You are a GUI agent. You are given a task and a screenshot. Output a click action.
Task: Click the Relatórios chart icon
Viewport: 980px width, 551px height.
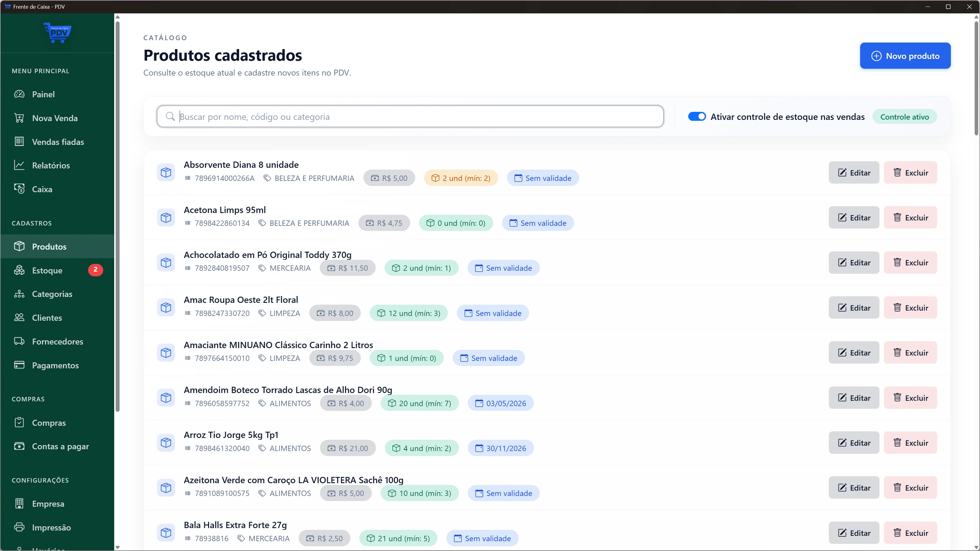click(x=19, y=165)
